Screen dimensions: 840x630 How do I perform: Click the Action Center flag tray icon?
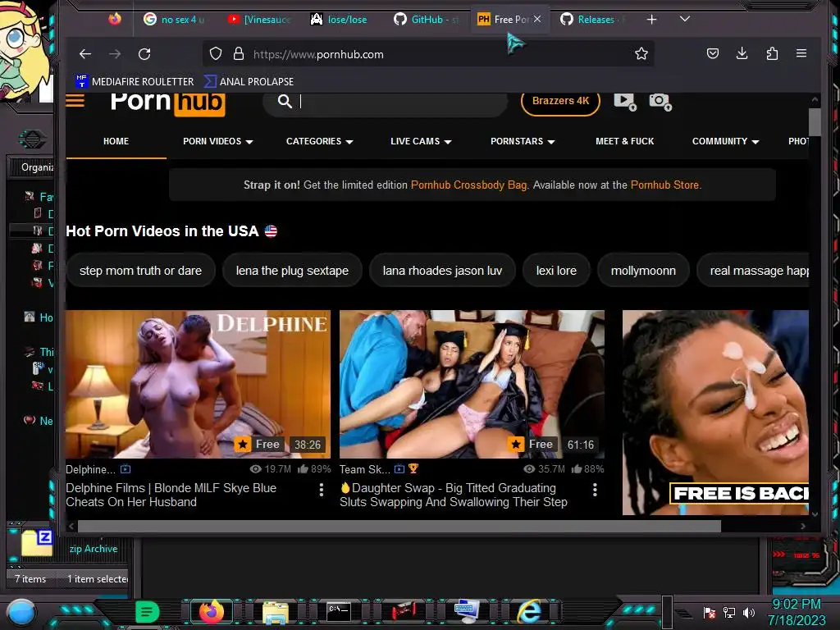pos(710,612)
